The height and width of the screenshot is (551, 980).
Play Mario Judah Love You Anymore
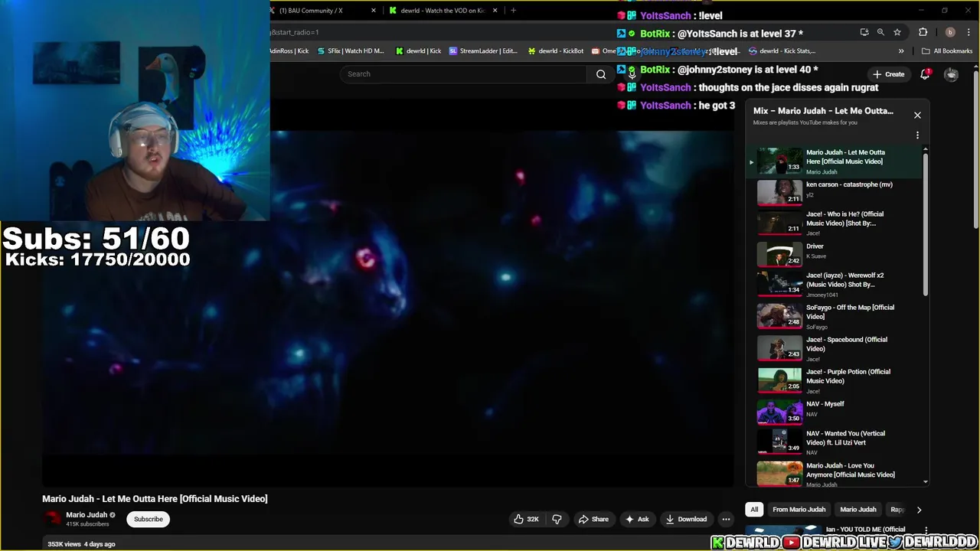[x=833, y=474]
